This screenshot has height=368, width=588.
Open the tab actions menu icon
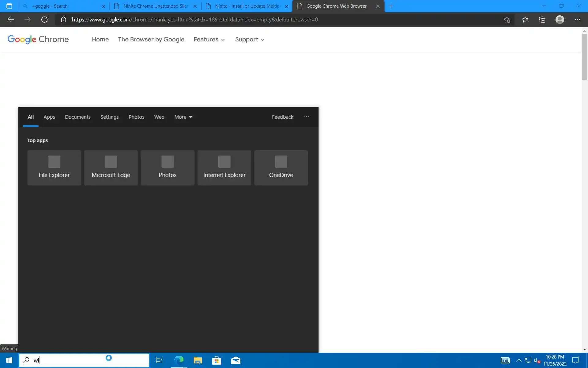click(x=9, y=6)
